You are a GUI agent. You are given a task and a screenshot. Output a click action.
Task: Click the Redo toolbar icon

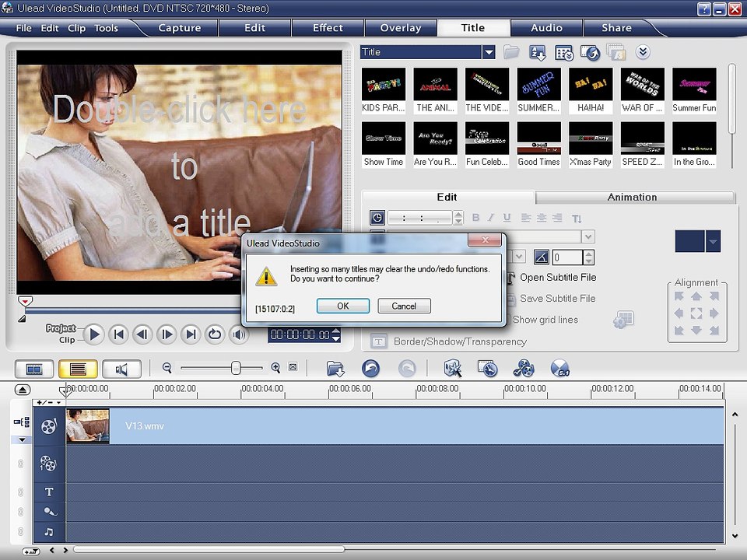coord(407,368)
